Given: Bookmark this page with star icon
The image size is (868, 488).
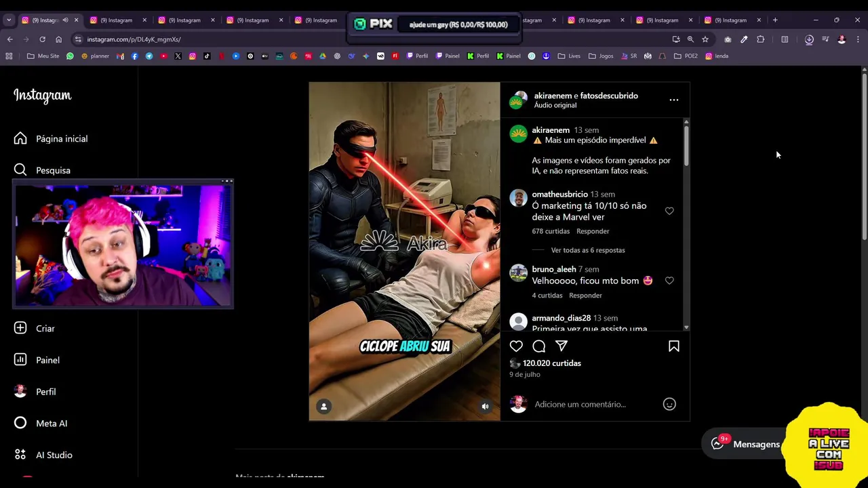Looking at the screenshot, I should (x=705, y=39).
